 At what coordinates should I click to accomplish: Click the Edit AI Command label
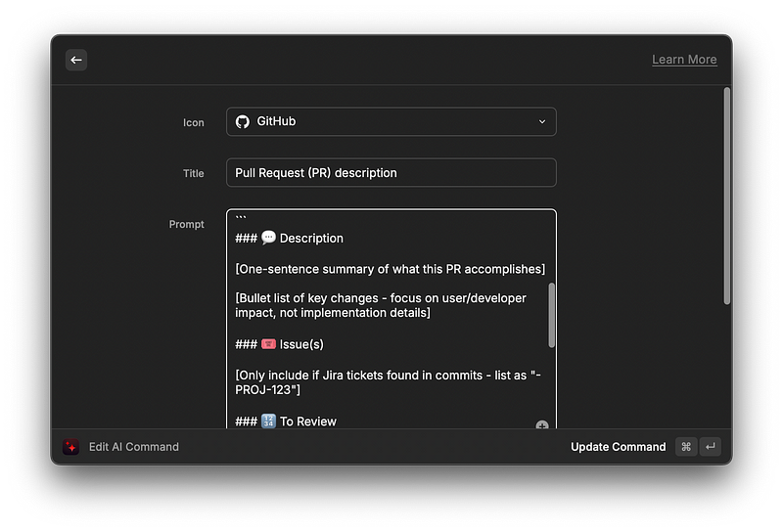133,447
